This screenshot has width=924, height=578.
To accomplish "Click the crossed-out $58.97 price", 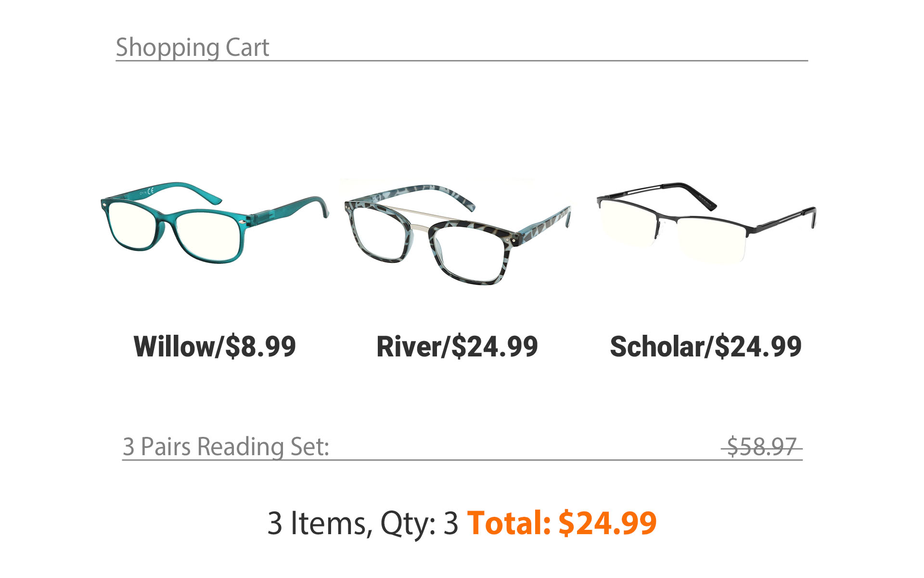I will pyautogui.click(x=762, y=447).
